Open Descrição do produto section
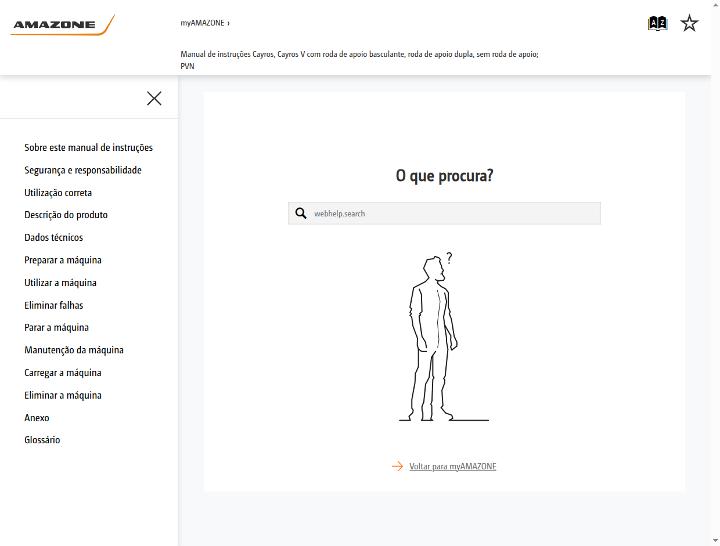 [x=66, y=215]
